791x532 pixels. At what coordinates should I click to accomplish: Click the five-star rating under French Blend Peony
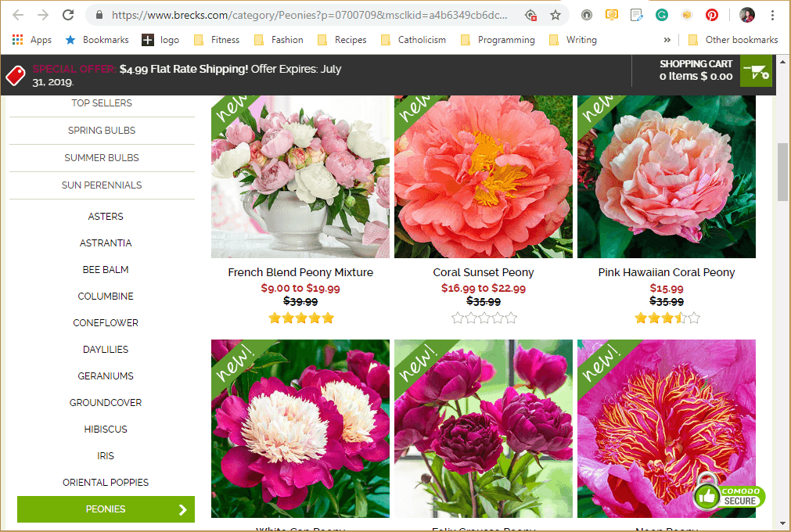click(300, 318)
